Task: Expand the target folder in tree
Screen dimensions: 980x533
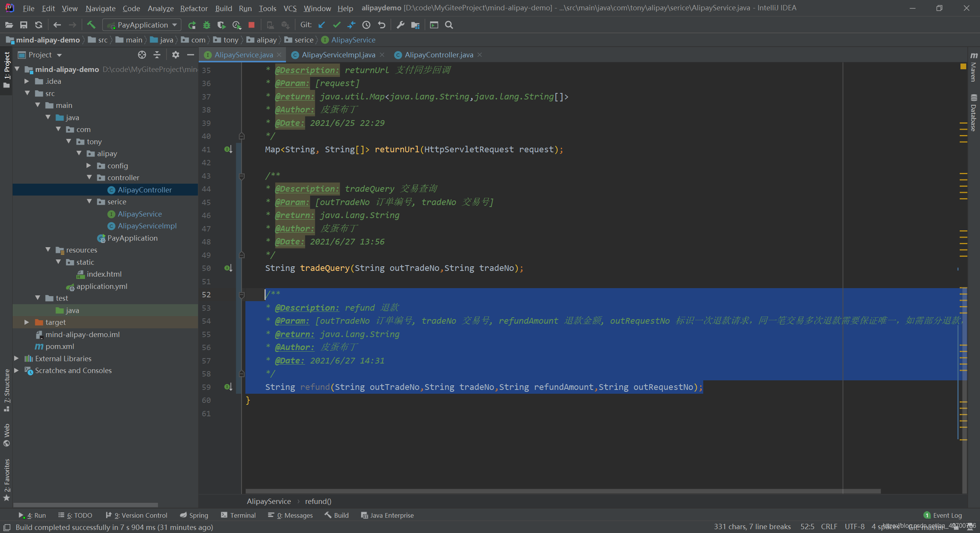Action: [x=27, y=322]
